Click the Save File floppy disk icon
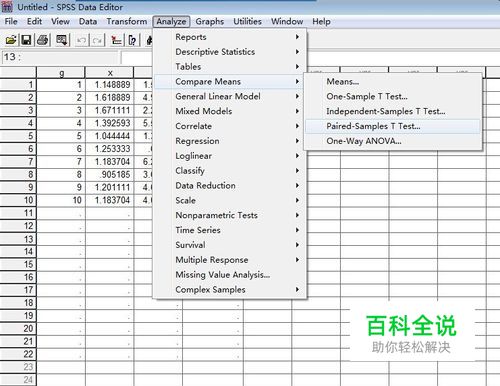This screenshot has width=500, height=386. point(26,40)
